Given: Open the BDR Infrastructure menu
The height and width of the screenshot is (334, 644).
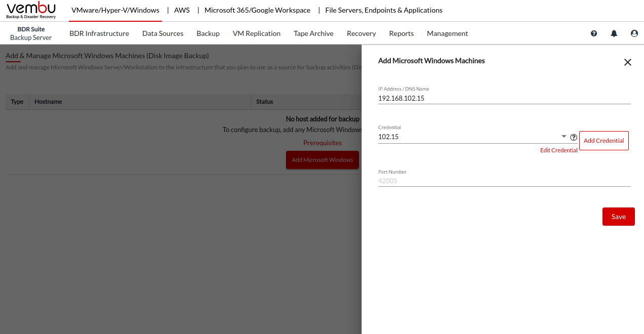Looking at the screenshot, I should 99,33.
